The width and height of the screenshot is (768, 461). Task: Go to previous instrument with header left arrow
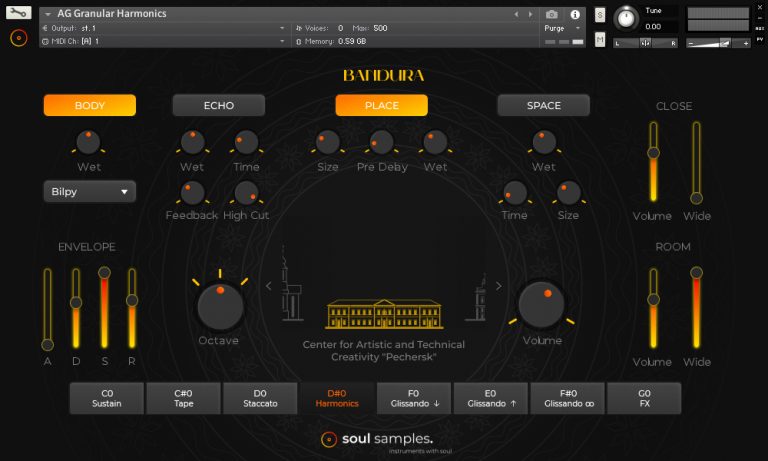coord(516,14)
